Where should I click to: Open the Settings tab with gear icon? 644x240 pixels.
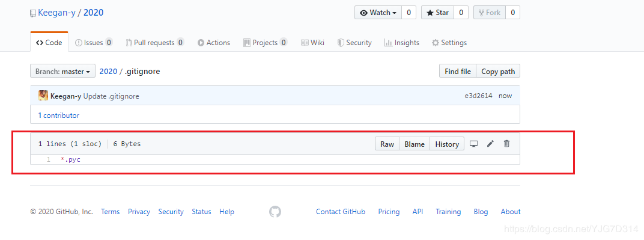point(449,42)
